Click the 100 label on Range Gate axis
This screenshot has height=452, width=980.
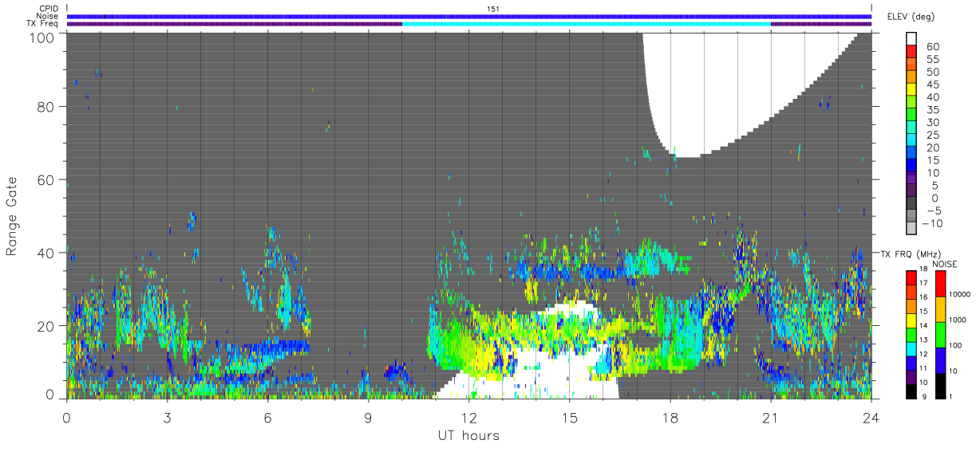pyautogui.click(x=41, y=37)
